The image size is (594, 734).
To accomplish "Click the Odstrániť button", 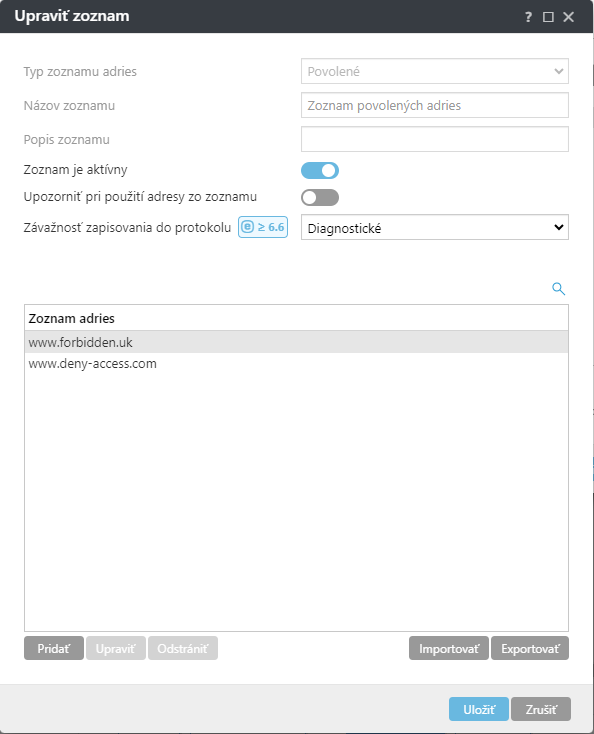I will click(183, 648).
